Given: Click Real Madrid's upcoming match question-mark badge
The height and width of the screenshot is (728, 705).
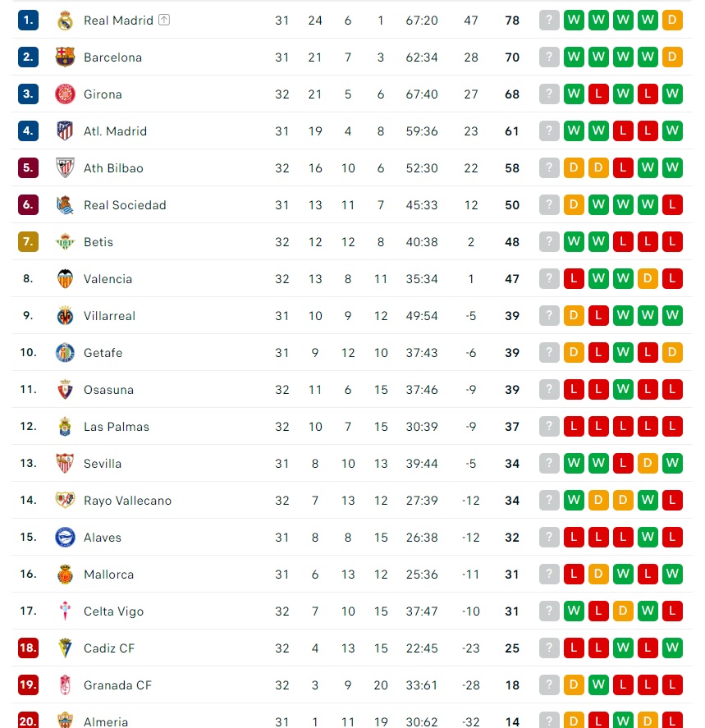Looking at the screenshot, I should click(x=549, y=20).
